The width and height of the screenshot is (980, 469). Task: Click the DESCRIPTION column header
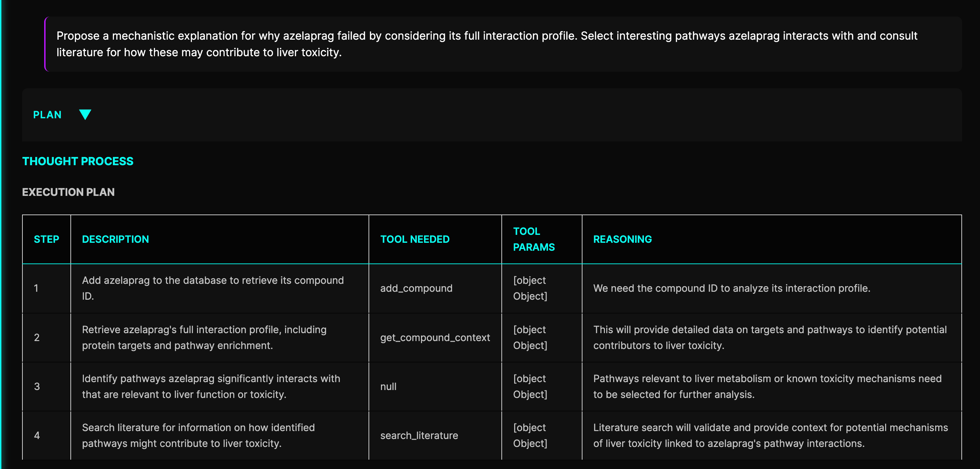115,239
